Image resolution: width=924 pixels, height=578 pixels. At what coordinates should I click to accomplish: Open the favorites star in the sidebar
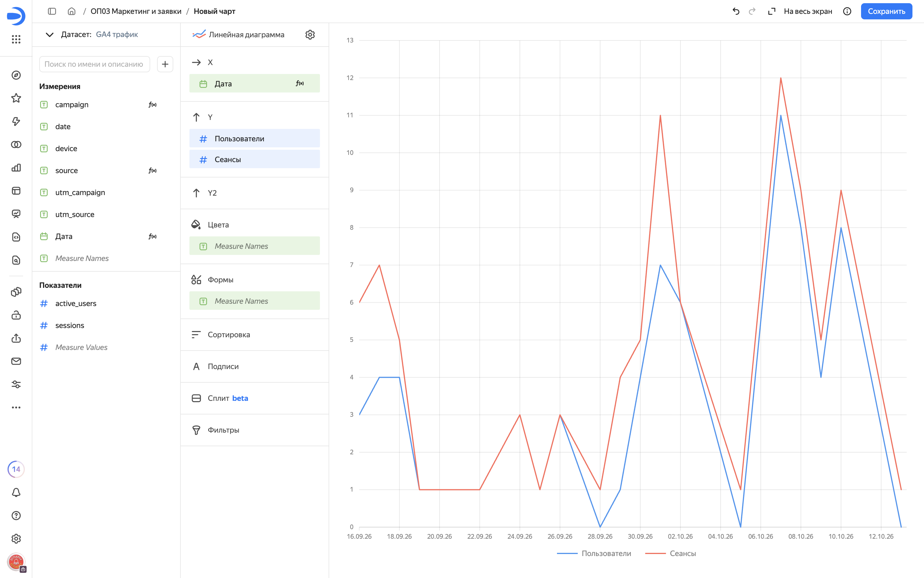(16, 98)
